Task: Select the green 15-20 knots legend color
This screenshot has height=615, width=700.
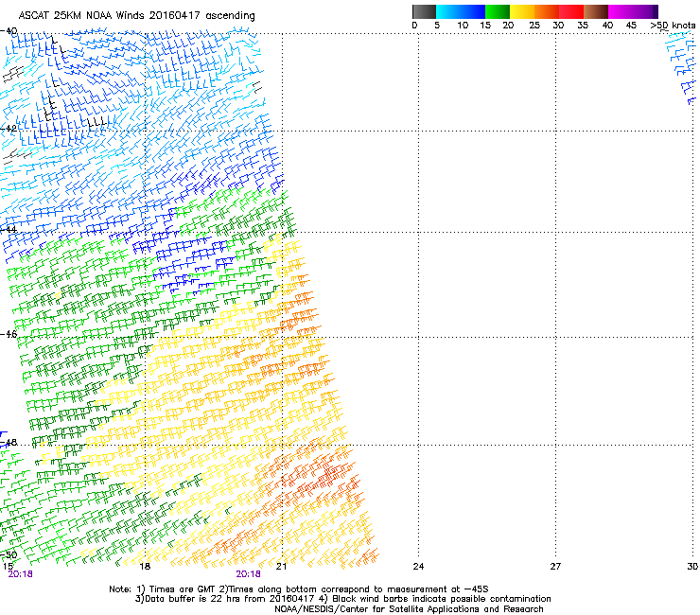Action: pyautogui.click(x=498, y=11)
